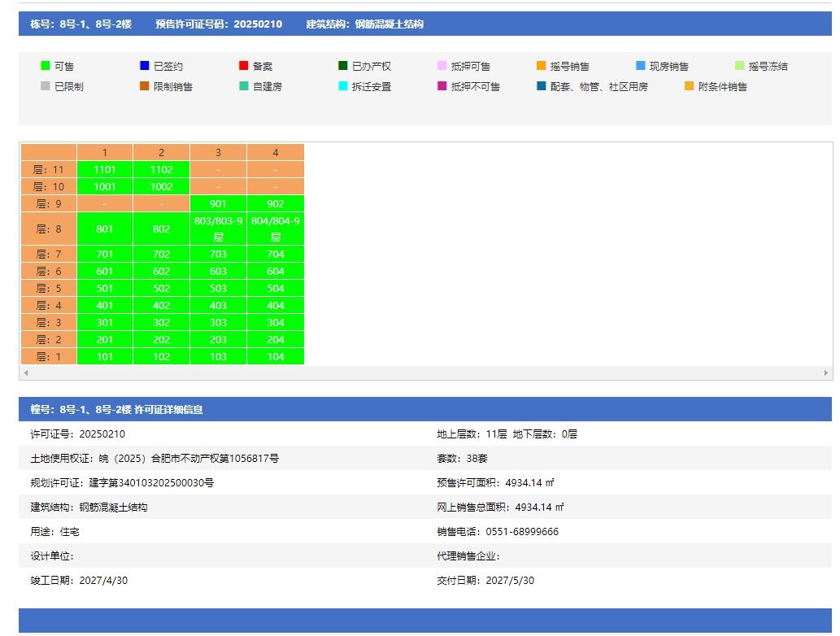Click the 配套、物管、社区用房 legend swatch
This screenshot has width=840, height=636.
click(541, 85)
